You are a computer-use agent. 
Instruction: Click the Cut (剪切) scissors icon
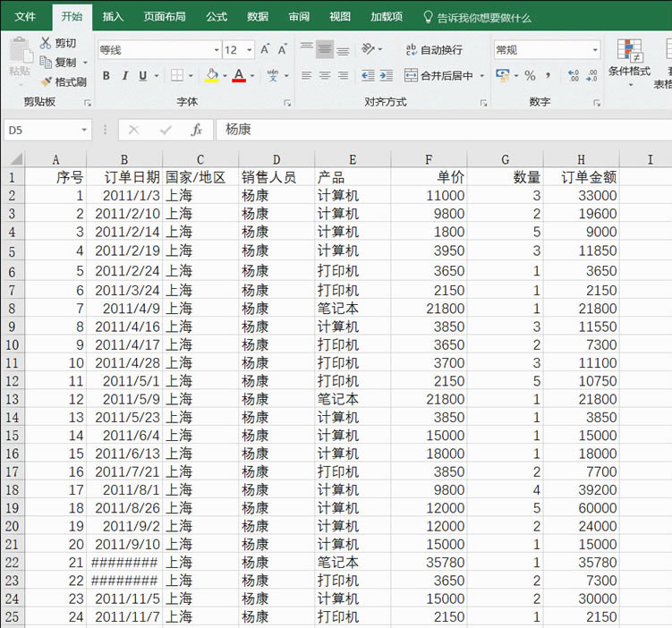[x=46, y=43]
